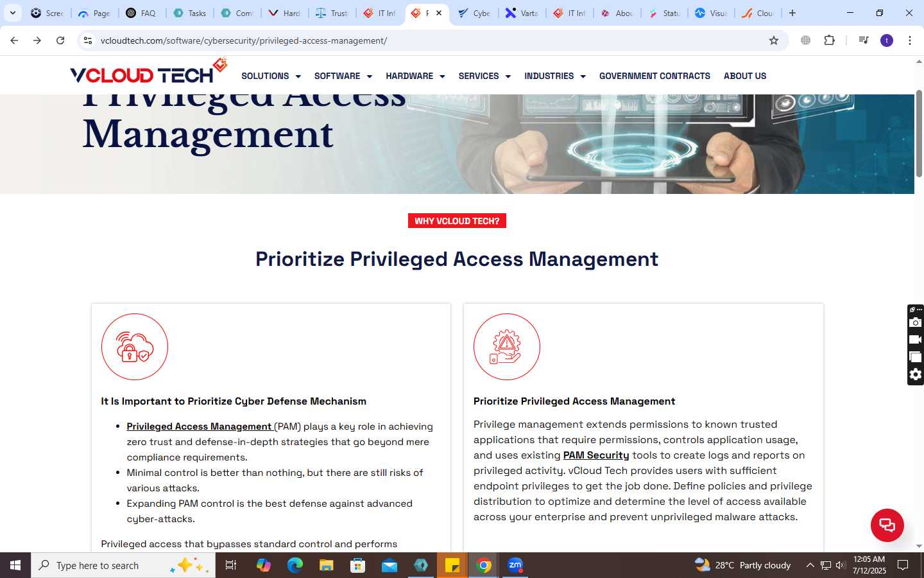This screenshot has width=924, height=578.
Task: Switch to the FAQ tab
Action: pos(142,13)
